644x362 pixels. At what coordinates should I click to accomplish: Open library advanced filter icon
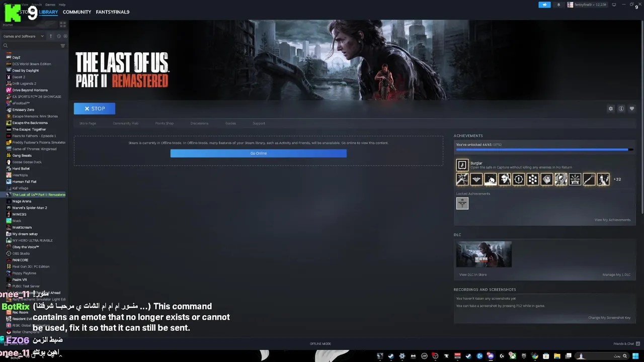[x=63, y=46]
